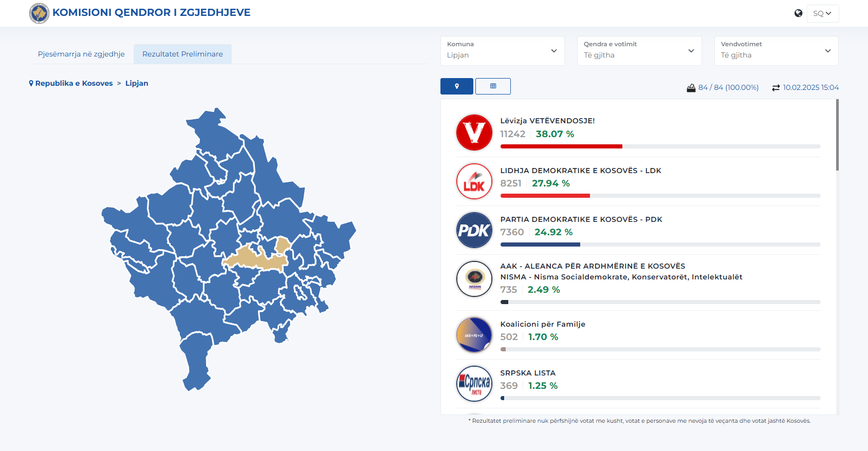Select the Rezultatet Preliminare tab
Screen dimensions: 868x451
pos(182,54)
